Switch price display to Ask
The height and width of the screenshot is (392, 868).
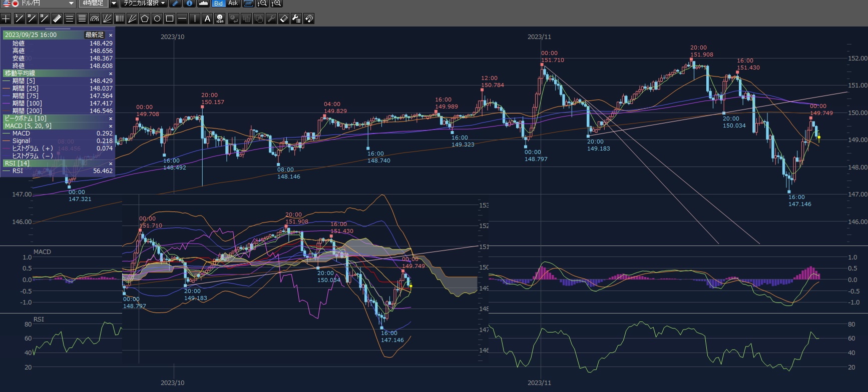[x=233, y=3]
